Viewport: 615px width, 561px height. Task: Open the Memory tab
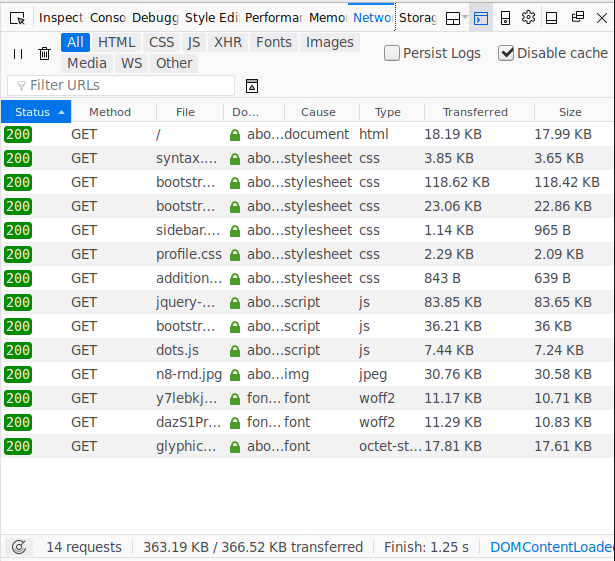coord(328,18)
